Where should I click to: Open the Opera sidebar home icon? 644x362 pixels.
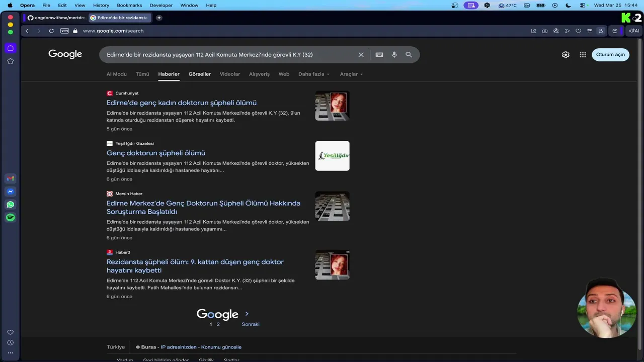pyautogui.click(x=10, y=48)
